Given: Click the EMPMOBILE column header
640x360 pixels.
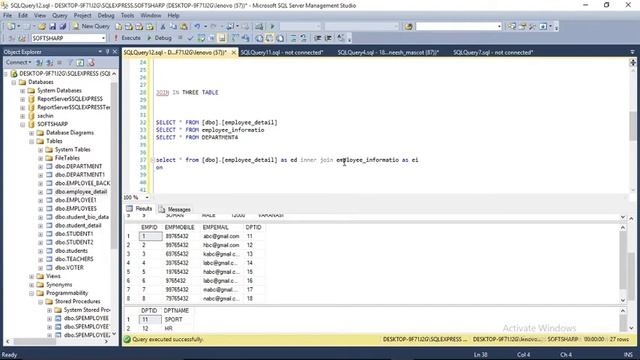Looking at the screenshot, I should click(180, 227).
